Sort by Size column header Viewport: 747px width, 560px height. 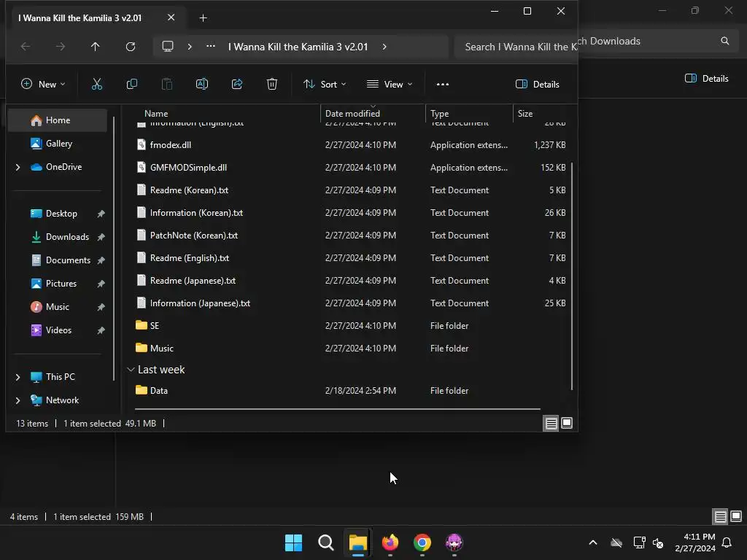[x=542, y=113]
